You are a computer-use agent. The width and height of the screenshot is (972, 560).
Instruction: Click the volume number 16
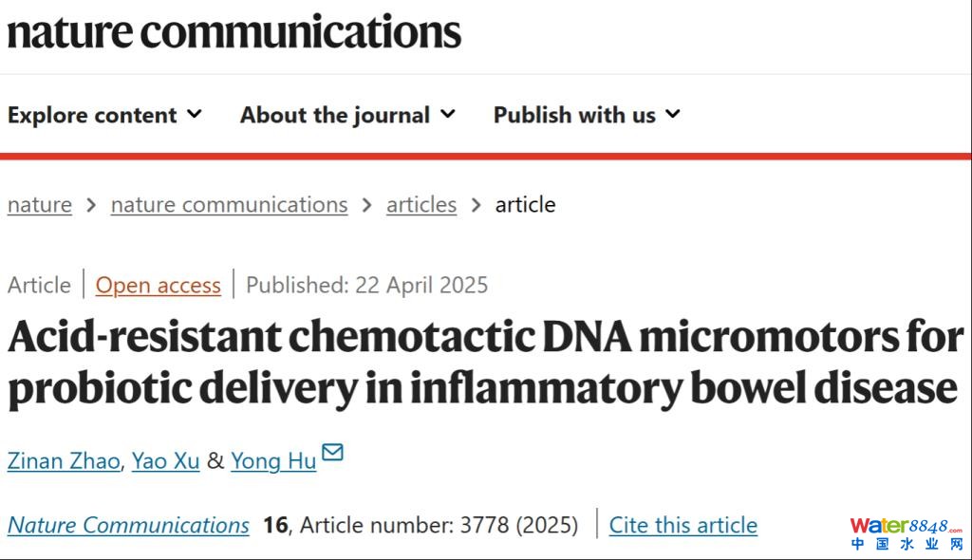pos(275,525)
